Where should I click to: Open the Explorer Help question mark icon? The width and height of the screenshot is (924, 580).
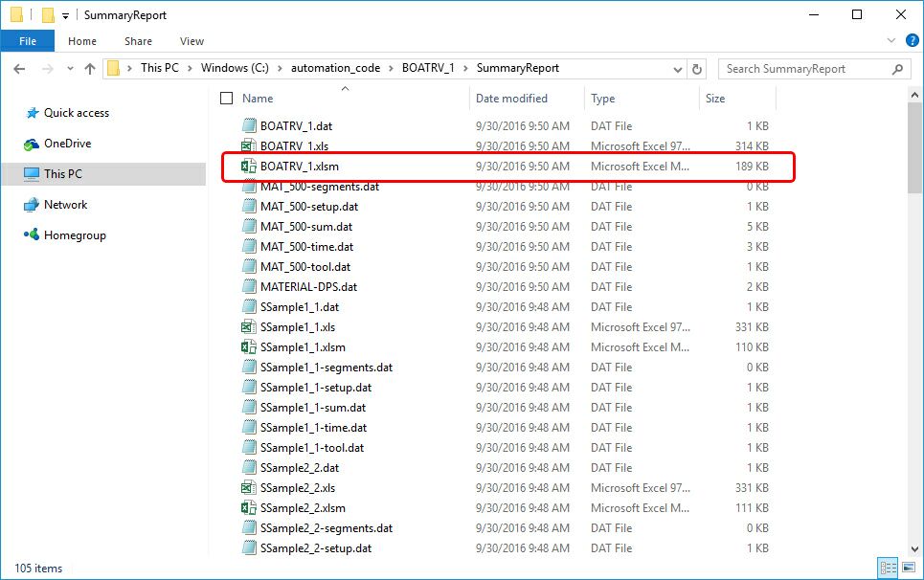pos(911,41)
